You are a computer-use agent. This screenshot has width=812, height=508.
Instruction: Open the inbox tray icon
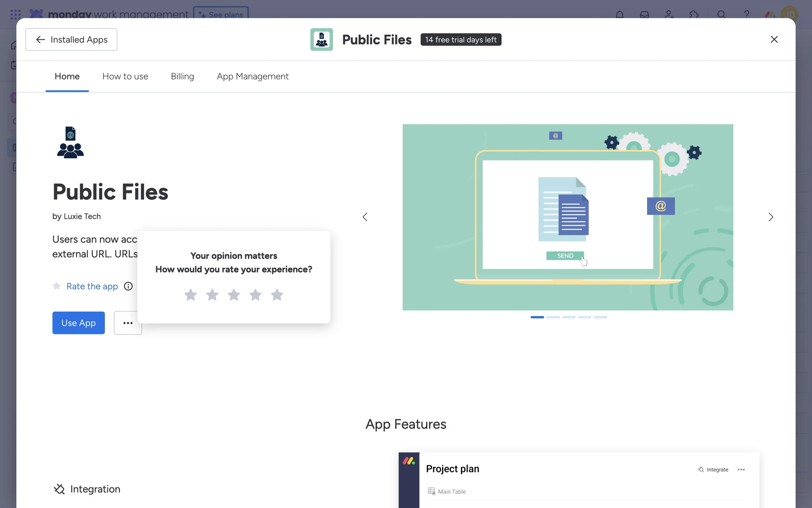644,14
